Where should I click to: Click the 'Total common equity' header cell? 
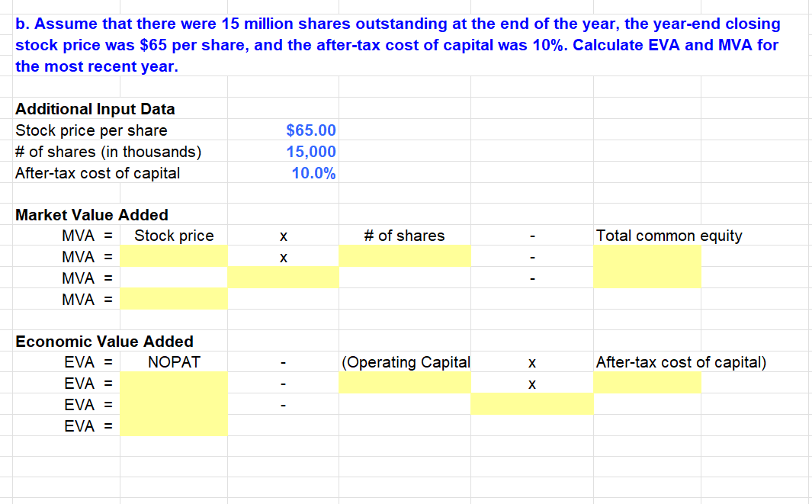pos(669,236)
